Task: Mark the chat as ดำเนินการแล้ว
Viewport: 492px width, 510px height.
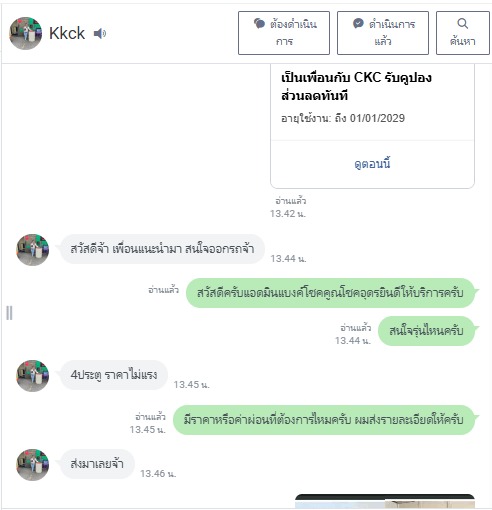Action: coord(383,33)
